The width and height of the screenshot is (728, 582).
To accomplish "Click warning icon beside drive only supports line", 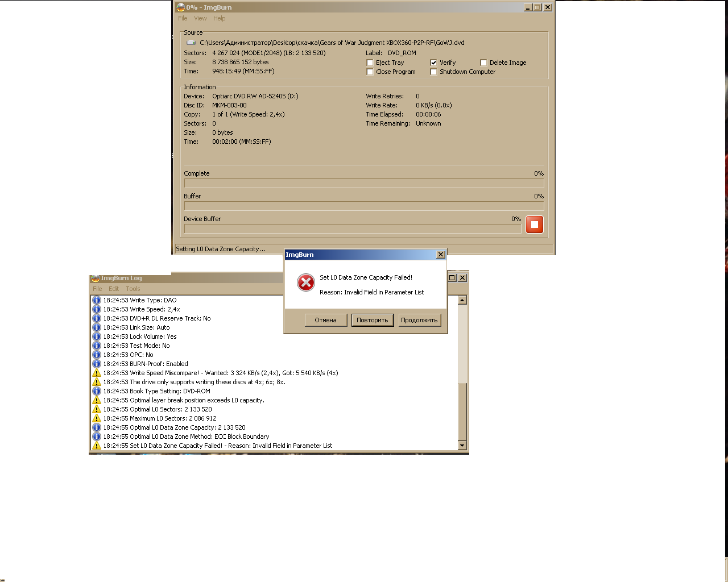I will pyautogui.click(x=97, y=382).
